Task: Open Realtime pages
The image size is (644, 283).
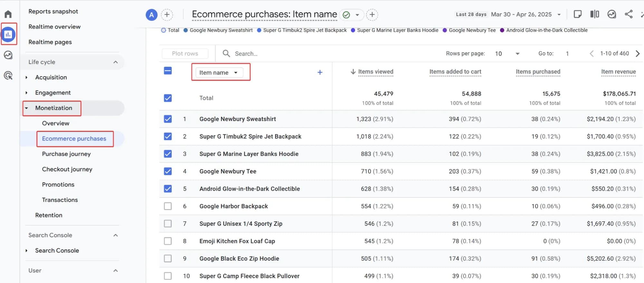Action: [x=50, y=42]
